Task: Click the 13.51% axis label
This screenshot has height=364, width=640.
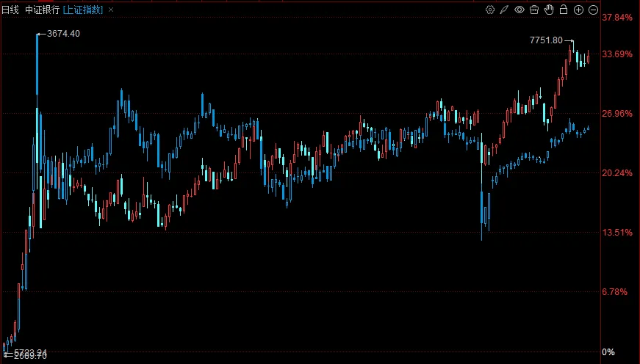Action: (616, 233)
